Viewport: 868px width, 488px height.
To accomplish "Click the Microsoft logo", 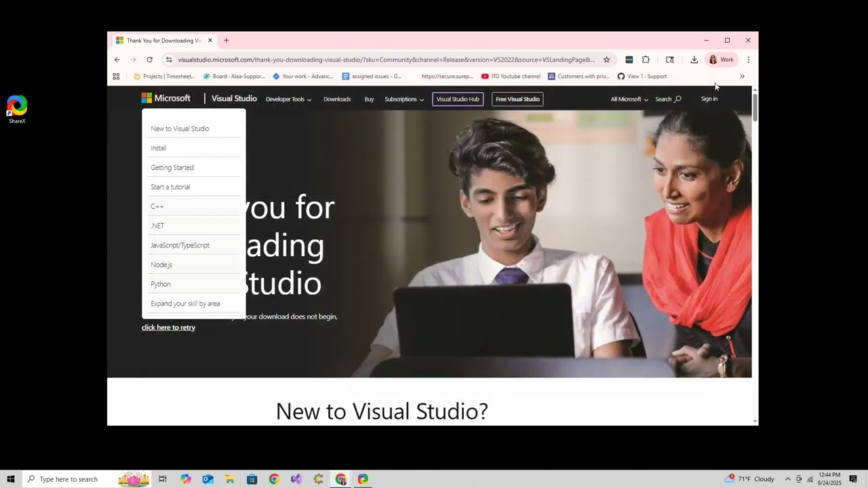I will click(165, 98).
